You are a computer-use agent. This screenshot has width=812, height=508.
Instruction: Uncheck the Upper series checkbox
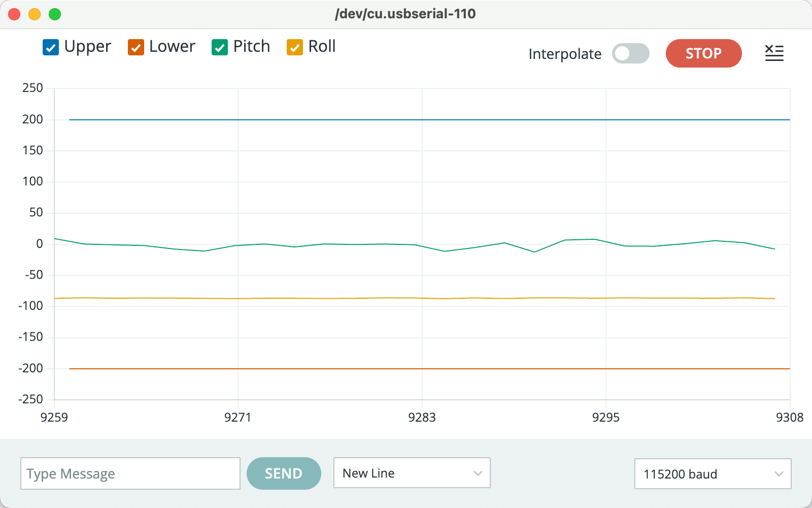[x=51, y=47]
